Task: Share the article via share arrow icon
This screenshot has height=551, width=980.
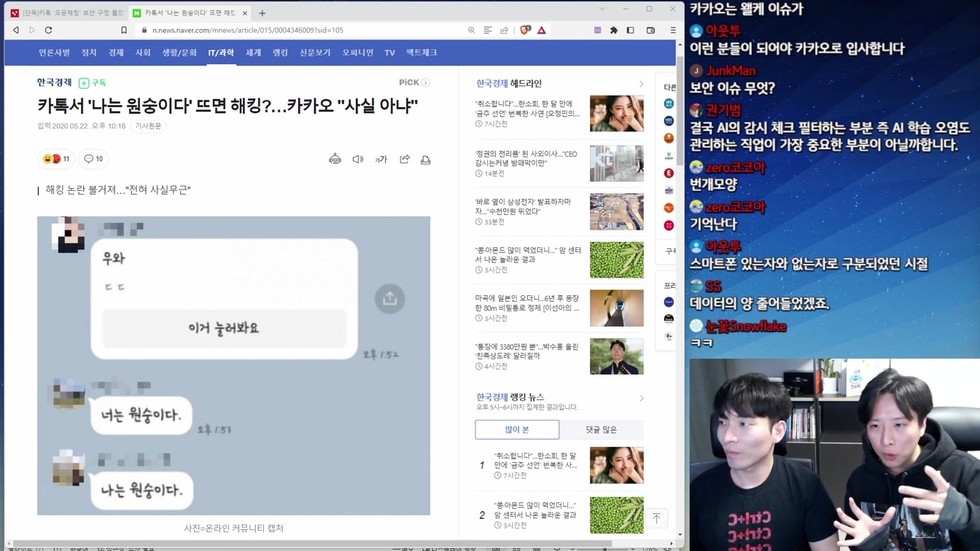Action: [x=405, y=160]
